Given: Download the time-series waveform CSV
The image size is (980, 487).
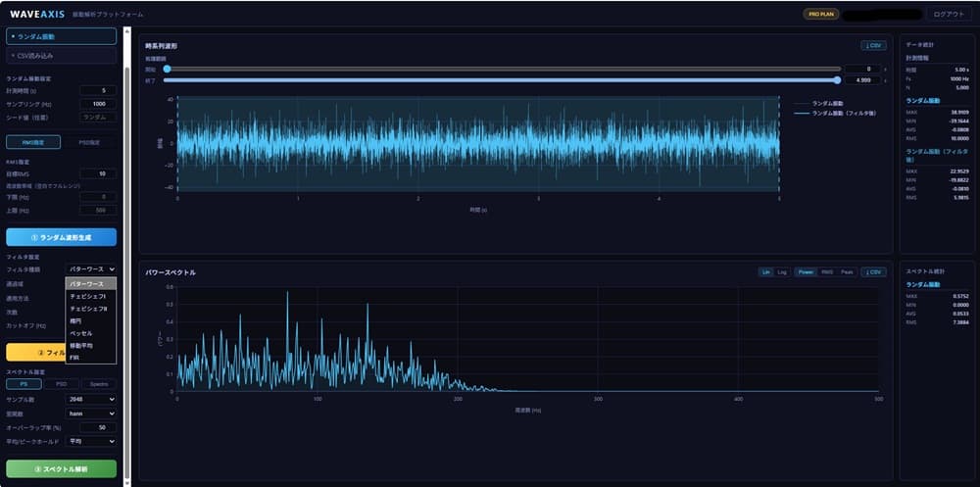Looking at the screenshot, I should (873, 46).
